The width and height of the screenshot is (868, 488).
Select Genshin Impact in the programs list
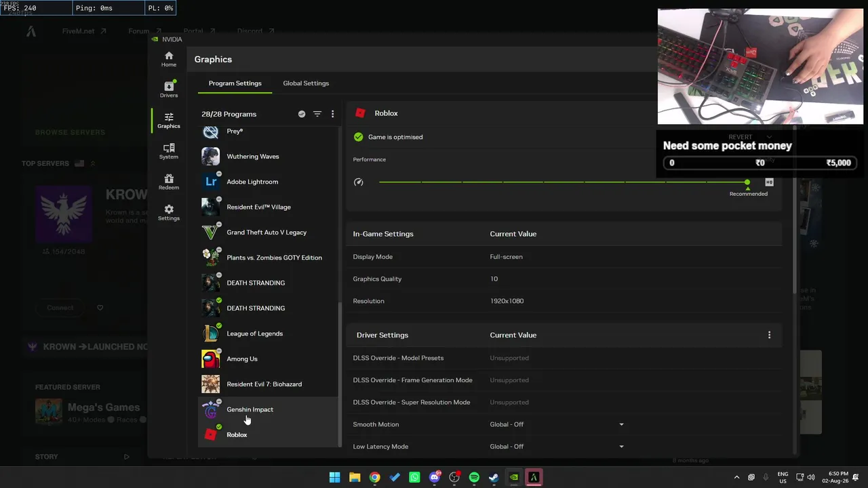pyautogui.click(x=268, y=409)
